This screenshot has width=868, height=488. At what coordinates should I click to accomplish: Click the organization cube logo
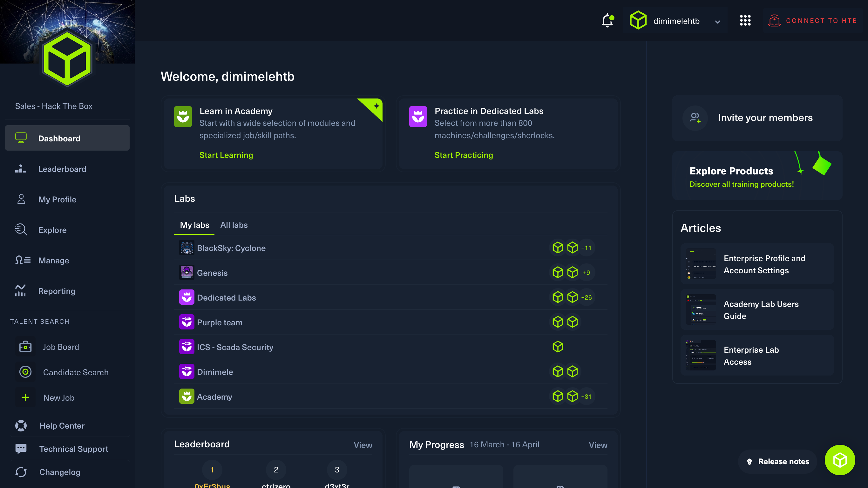(67, 59)
